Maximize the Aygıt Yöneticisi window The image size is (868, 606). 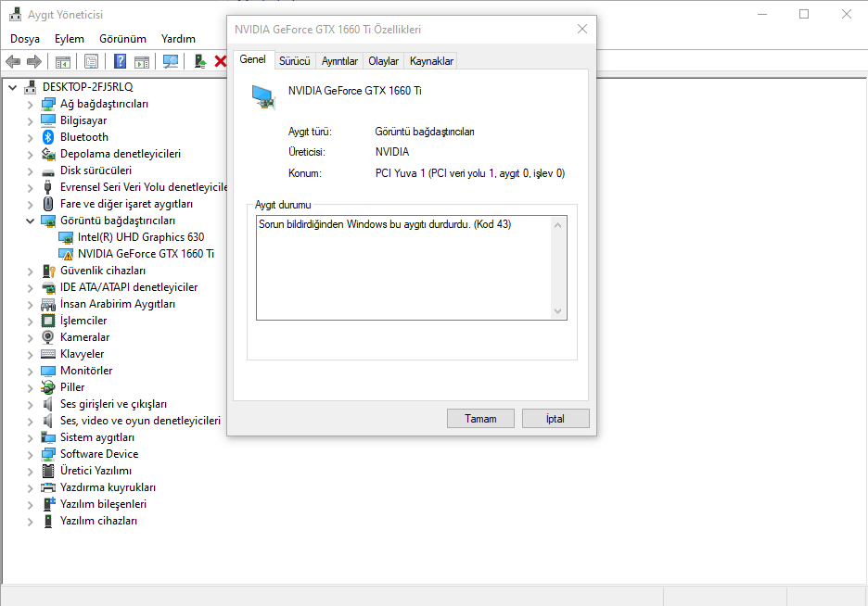pos(804,15)
